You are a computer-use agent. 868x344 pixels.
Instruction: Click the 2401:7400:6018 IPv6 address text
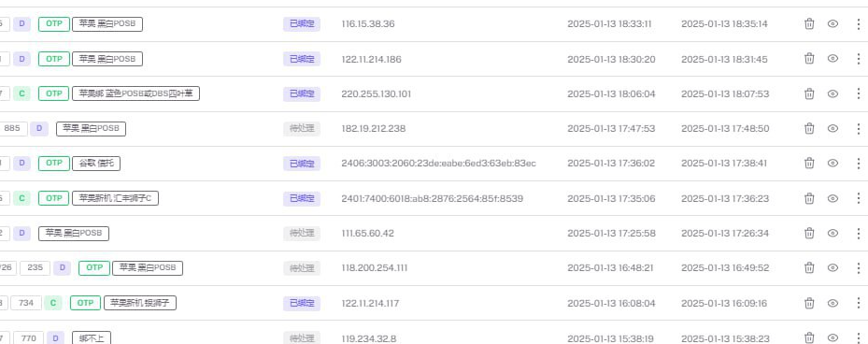pos(433,198)
